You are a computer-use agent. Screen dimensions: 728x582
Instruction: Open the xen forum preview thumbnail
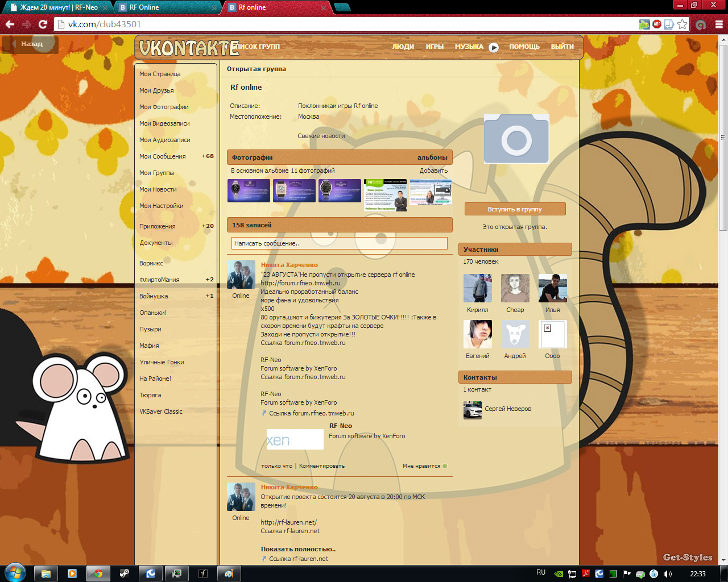(x=295, y=439)
